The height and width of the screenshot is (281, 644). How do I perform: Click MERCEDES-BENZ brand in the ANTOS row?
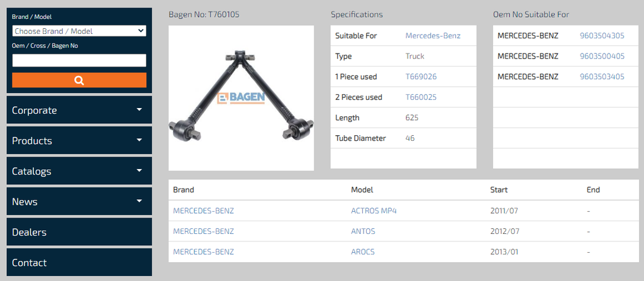[203, 231]
